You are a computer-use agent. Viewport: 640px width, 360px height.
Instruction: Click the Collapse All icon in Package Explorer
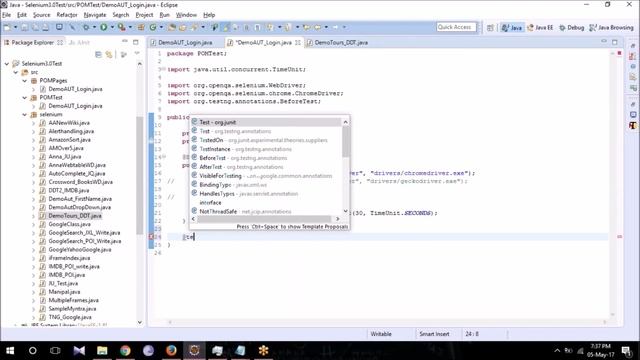point(98,54)
